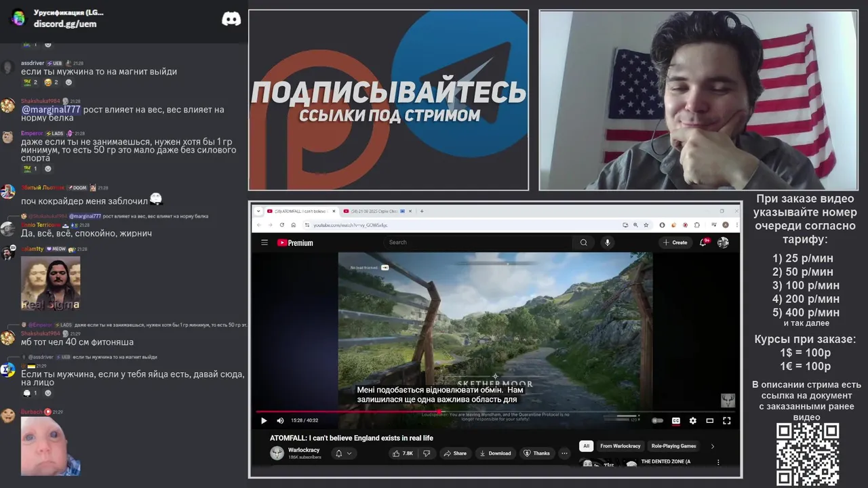Focus the YouTube Search field
This screenshot has height=488, width=868.
[479, 243]
